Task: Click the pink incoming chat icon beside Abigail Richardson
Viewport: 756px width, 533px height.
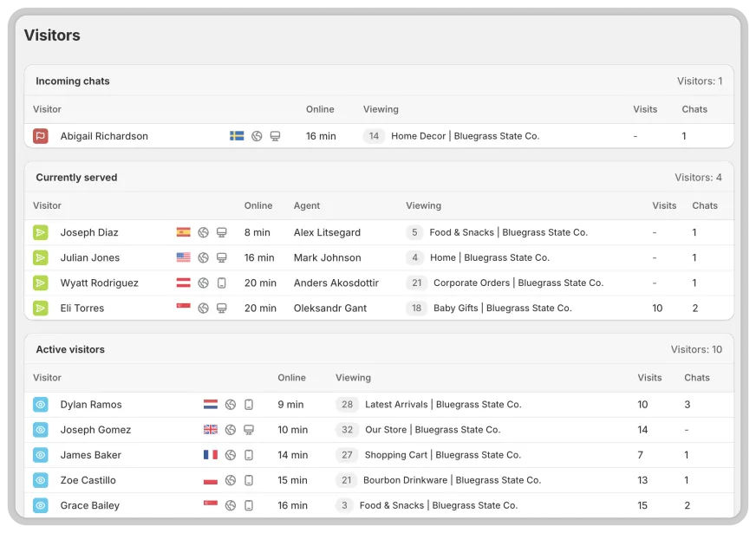Action: pyautogui.click(x=41, y=136)
